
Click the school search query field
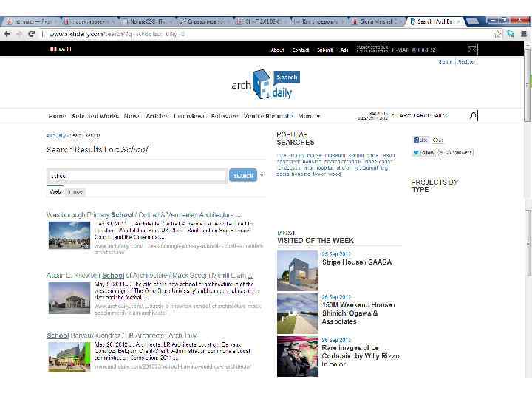click(x=137, y=176)
